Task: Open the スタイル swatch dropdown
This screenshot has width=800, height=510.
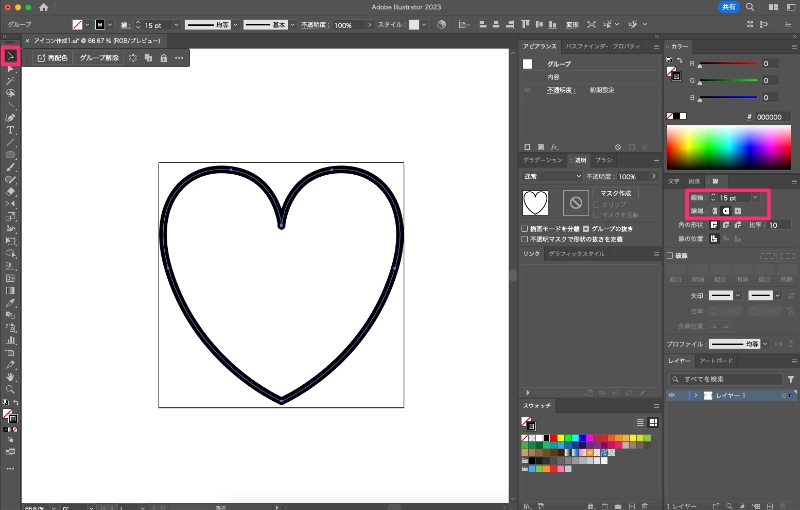Action: (x=423, y=24)
